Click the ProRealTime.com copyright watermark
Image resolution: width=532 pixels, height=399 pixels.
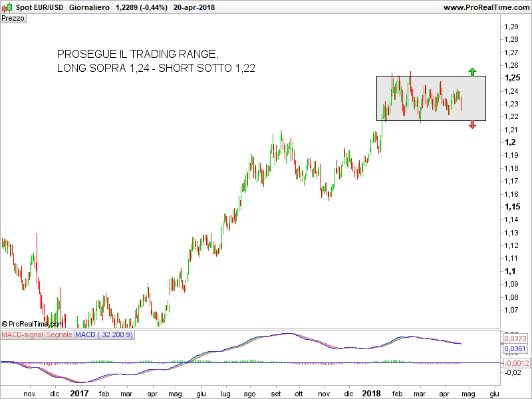tap(33, 324)
